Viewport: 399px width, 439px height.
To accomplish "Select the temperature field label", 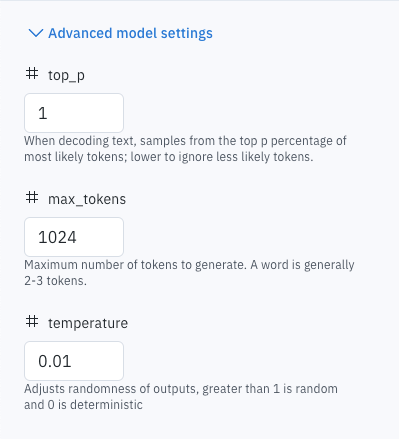I will 88,323.
